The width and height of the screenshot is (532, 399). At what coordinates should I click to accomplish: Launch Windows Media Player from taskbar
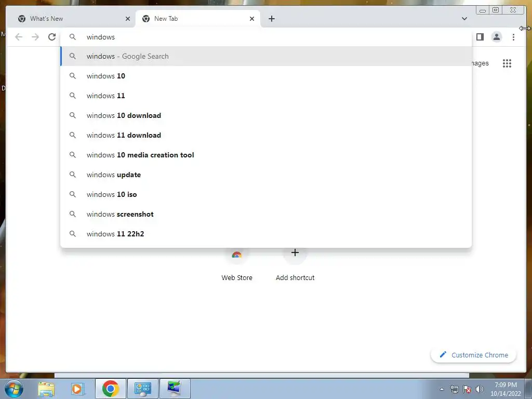(77, 389)
